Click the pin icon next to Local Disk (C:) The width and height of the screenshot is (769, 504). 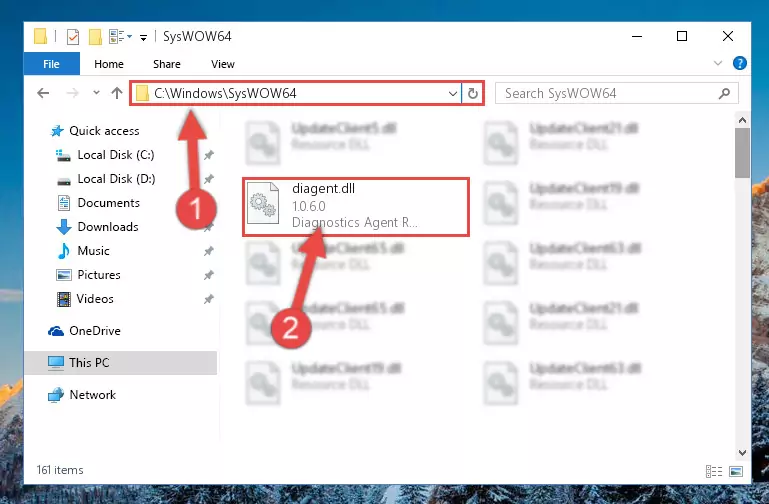[x=208, y=155]
